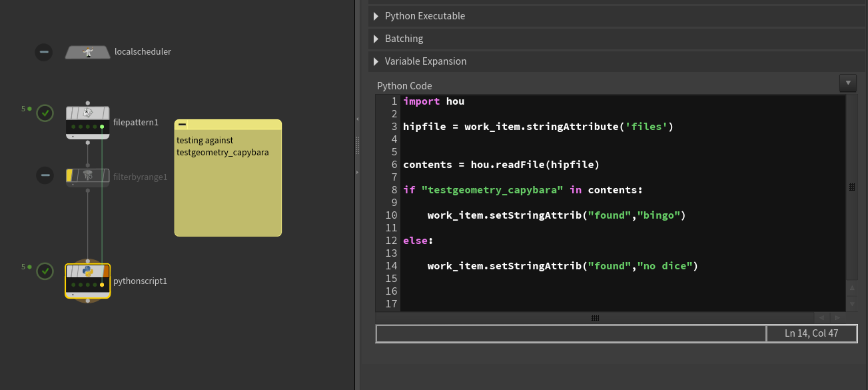Click the code editor vertical scrollbar down arrow

851,304
